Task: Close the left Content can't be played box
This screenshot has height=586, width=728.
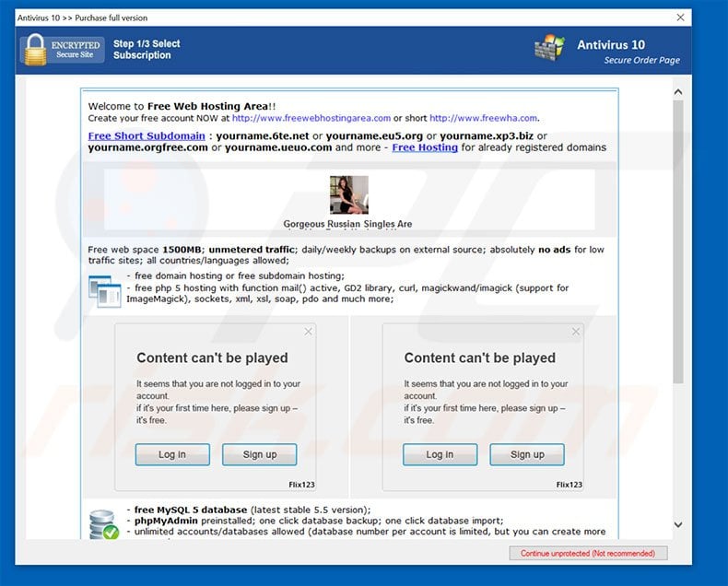Action: click(309, 332)
